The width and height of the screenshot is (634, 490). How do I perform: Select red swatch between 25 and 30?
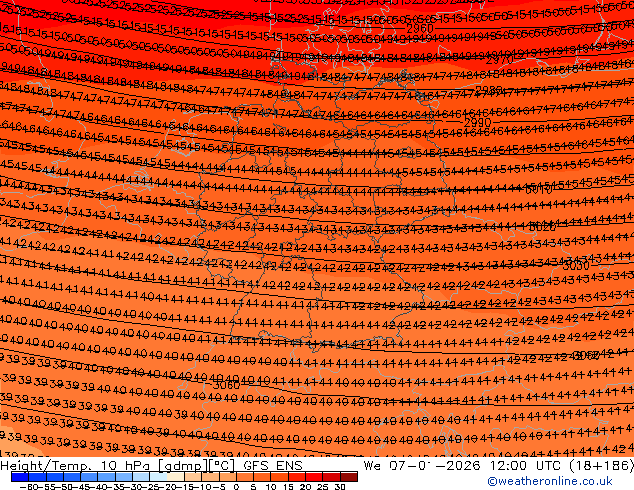point(332,477)
